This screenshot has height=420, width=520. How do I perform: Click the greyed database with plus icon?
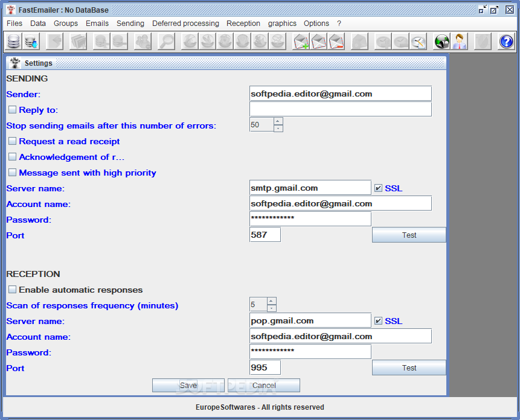(101, 42)
